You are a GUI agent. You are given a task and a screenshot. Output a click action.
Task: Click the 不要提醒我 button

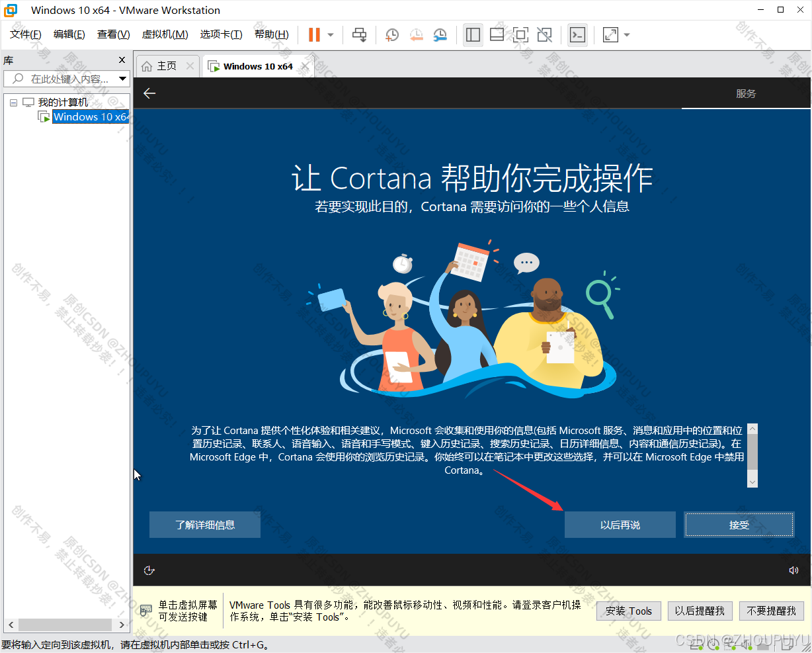[771, 611]
